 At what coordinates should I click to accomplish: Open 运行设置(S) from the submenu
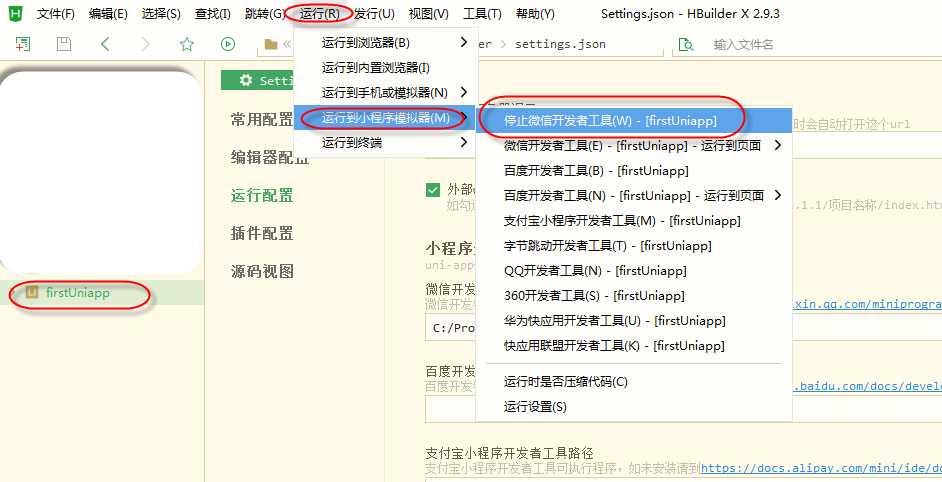pyautogui.click(x=634, y=407)
